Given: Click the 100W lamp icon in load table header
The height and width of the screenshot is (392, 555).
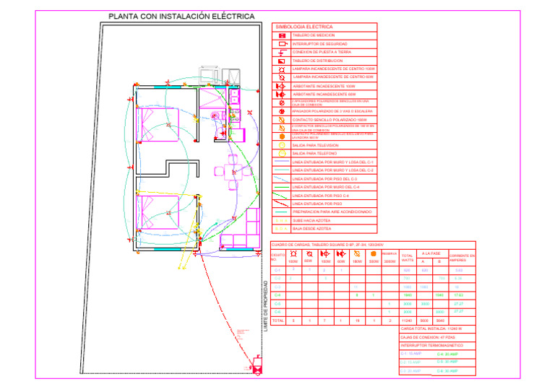Looking at the screenshot, I should click(293, 254).
